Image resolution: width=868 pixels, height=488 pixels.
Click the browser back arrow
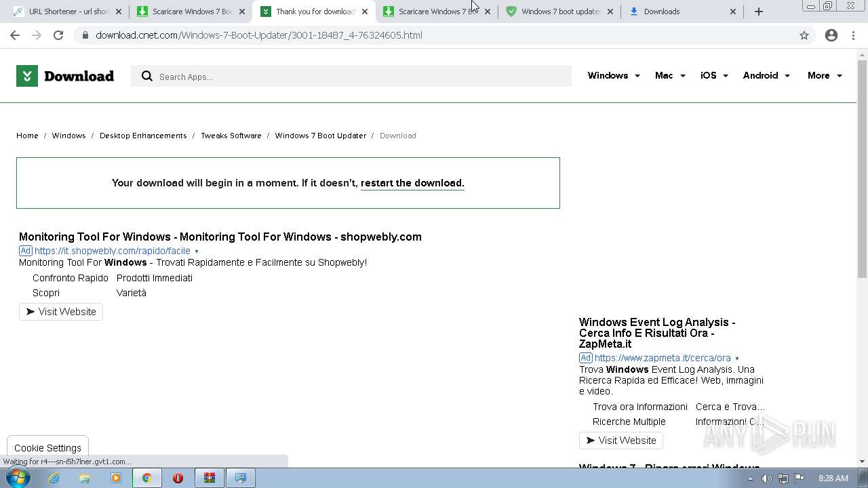(15, 35)
